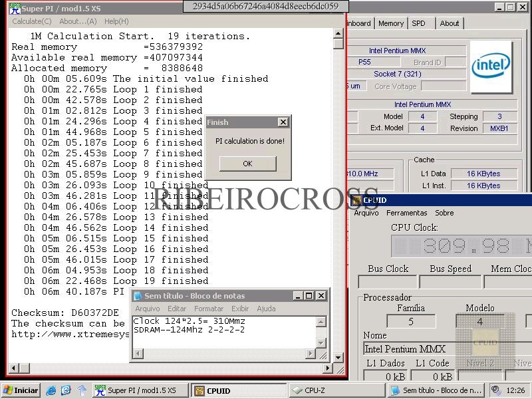The height and width of the screenshot is (399, 532).
Task: Switch to About tab in CPU-Z
Action: click(450, 23)
